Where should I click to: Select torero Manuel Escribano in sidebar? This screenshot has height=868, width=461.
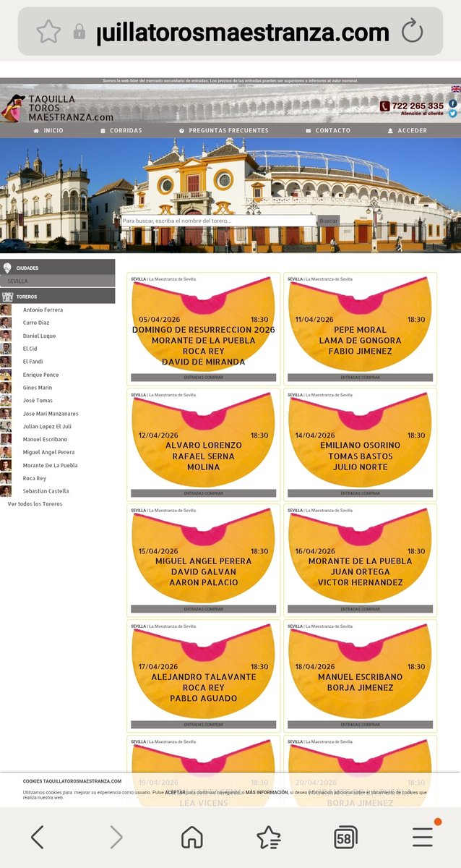click(x=45, y=439)
